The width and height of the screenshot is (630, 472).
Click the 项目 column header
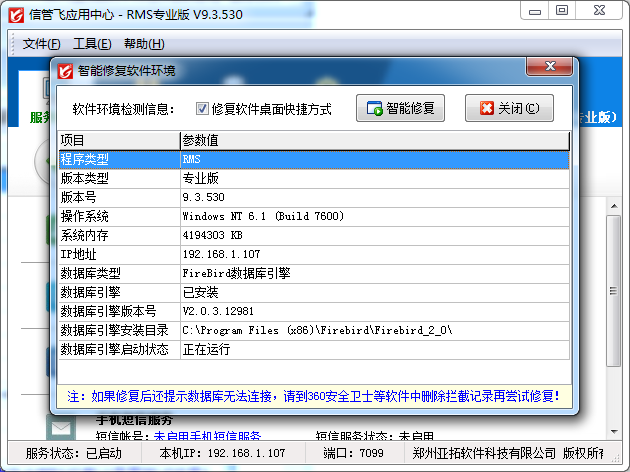tap(118, 140)
